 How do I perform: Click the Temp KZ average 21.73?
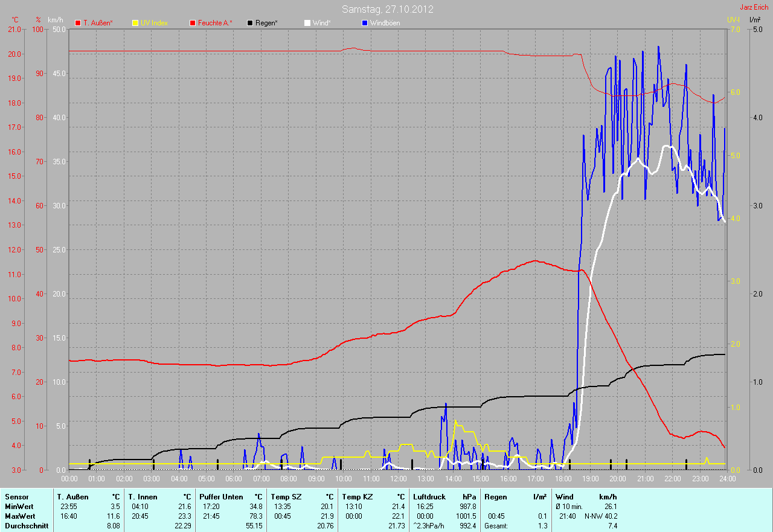point(396,526)
